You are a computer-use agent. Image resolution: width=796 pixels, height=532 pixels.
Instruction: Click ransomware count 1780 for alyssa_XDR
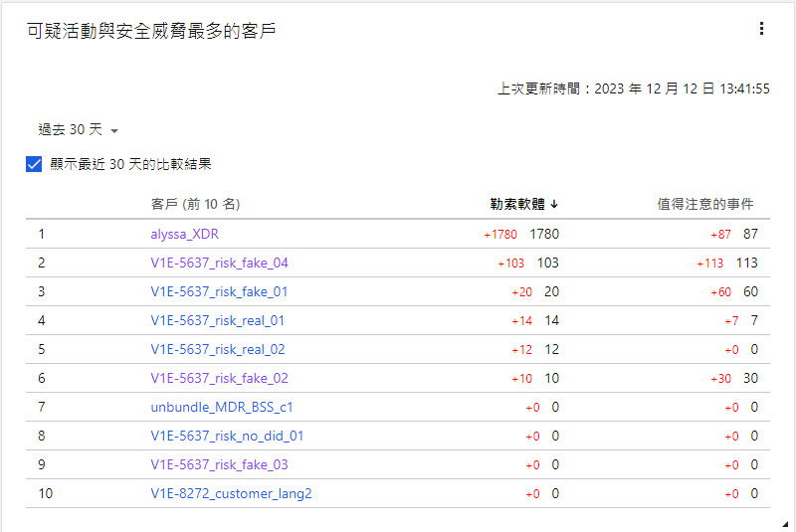point(544,234)
